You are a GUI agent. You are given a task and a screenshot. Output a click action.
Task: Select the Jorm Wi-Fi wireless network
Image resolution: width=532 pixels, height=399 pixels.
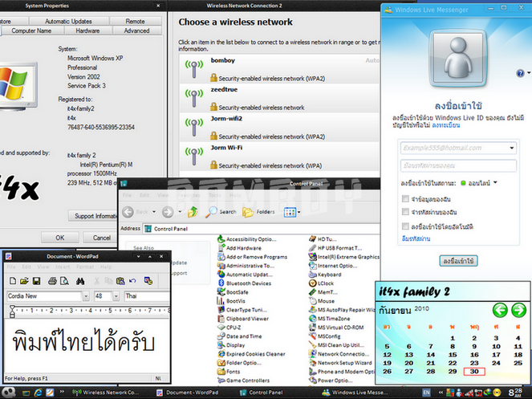coord(279,157)
